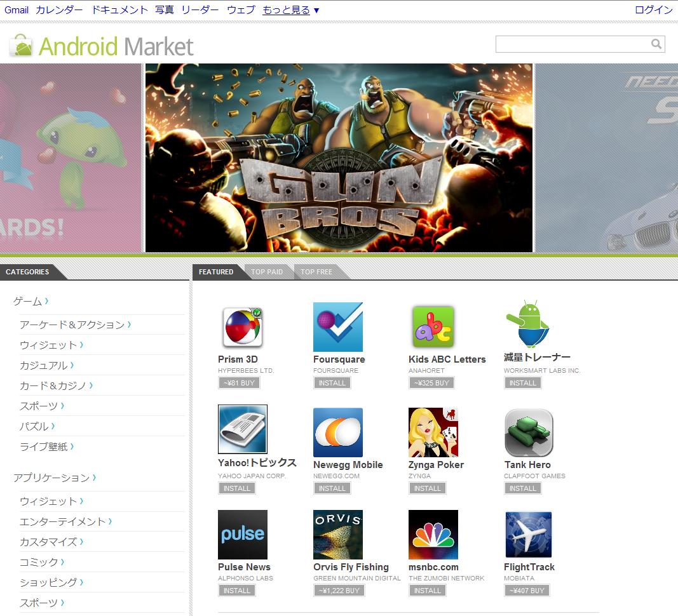Open the Pulse News app icon
This screenshot has height=616, width=678.
point(243,535)
